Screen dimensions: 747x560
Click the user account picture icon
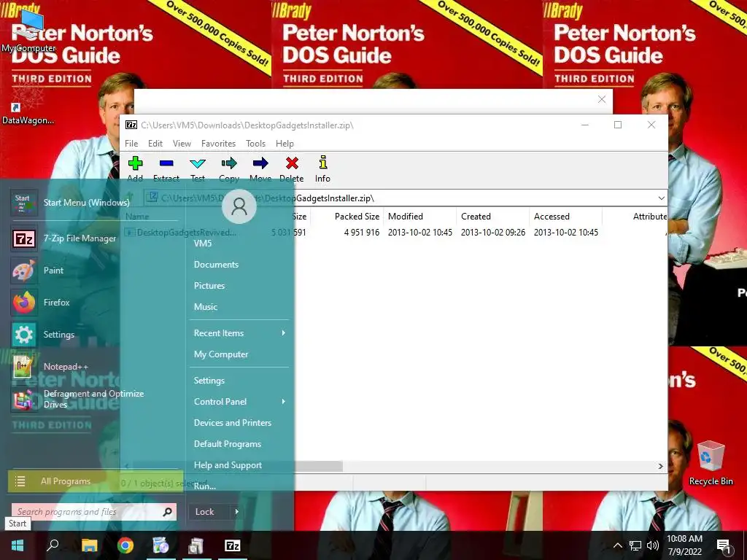click(239, 206)
